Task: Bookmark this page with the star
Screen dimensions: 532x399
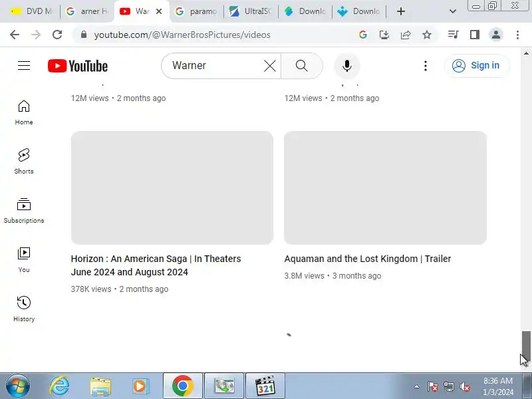Action: pos(427,35)
